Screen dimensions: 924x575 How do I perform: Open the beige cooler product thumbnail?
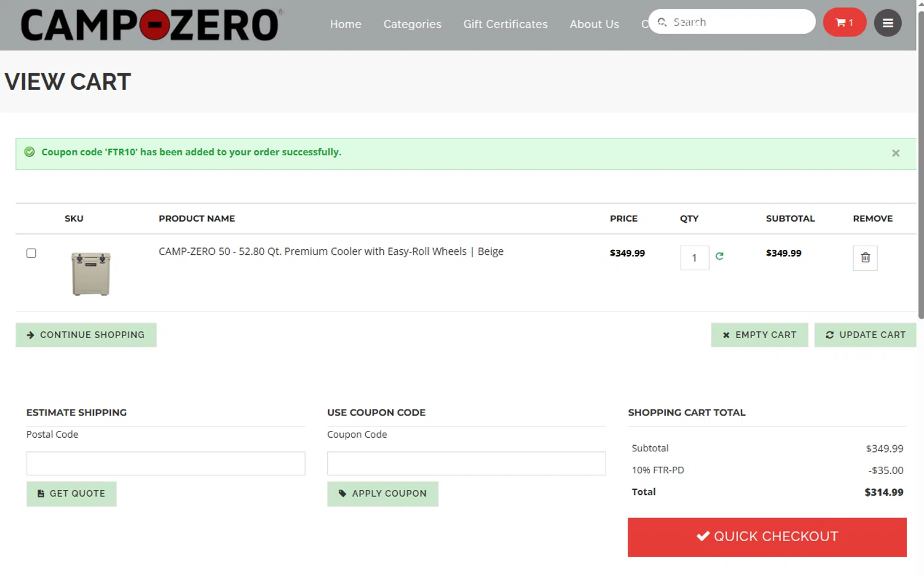[x=91, y=273]
